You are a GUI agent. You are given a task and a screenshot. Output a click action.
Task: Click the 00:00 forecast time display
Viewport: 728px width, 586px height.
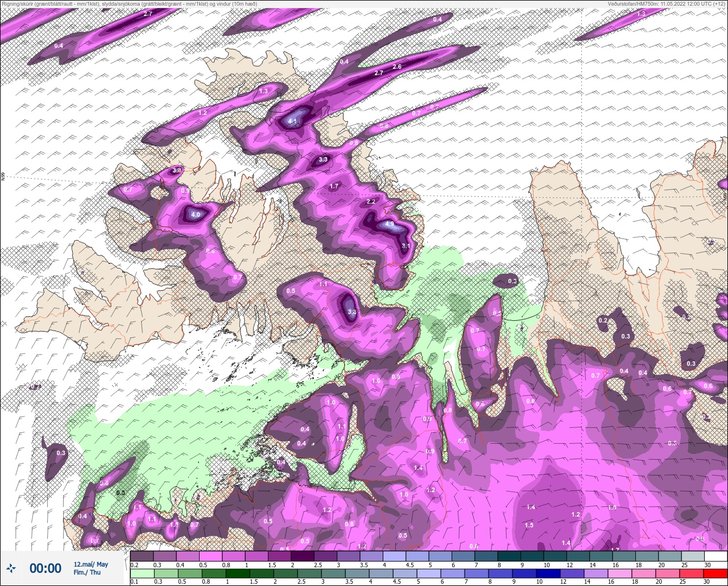45,568
